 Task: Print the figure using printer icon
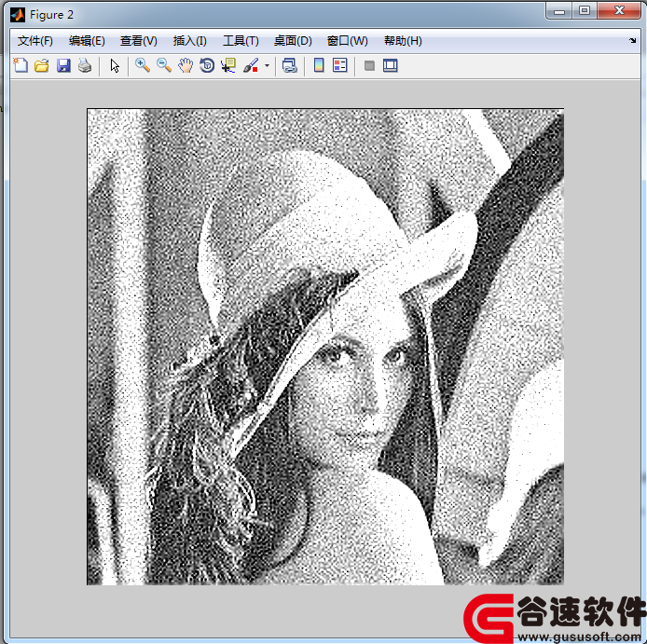[85, 65]
